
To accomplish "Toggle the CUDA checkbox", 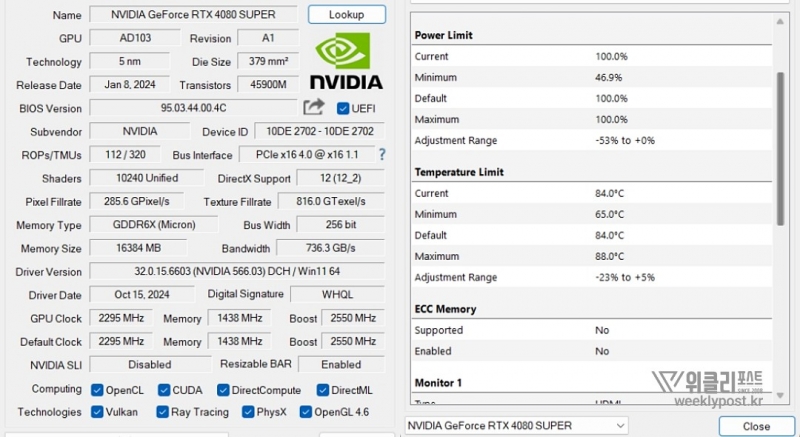I will click(164, 390).
